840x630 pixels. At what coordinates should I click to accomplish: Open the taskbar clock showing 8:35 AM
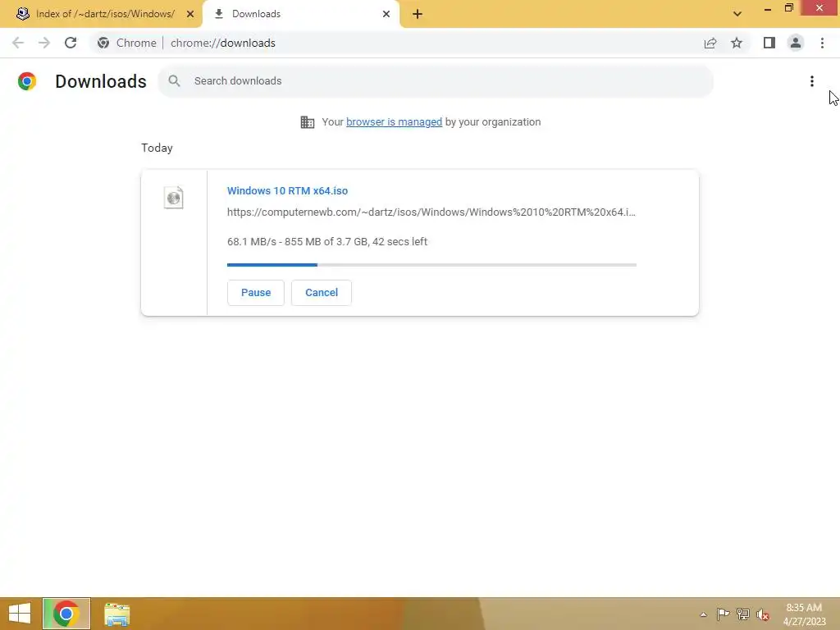(804, 614)
